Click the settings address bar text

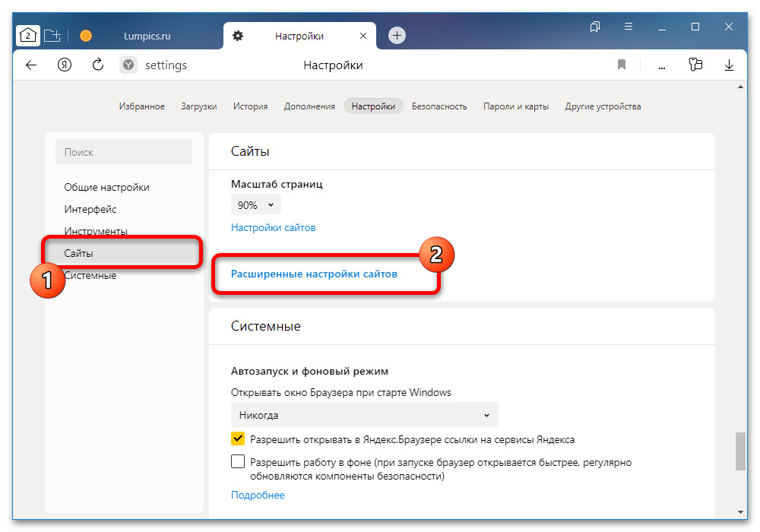[x=166, y=65]
